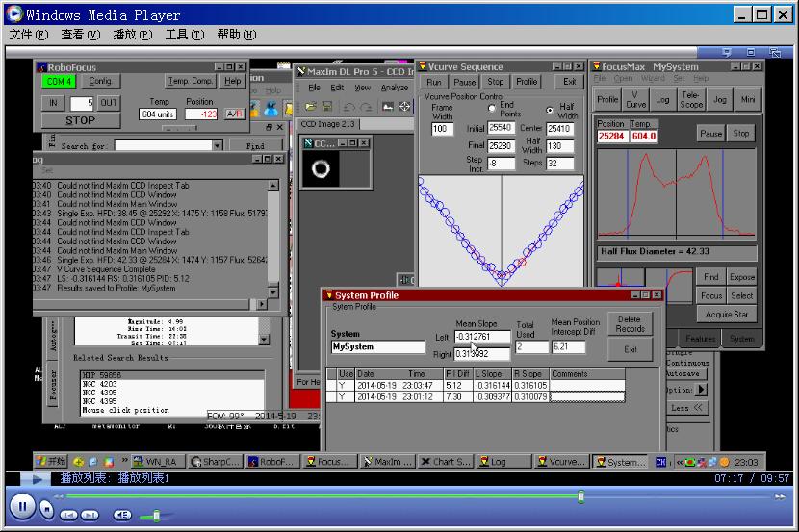
Task: Switch to Log taskbar item
Action: [x=503, y=461]
